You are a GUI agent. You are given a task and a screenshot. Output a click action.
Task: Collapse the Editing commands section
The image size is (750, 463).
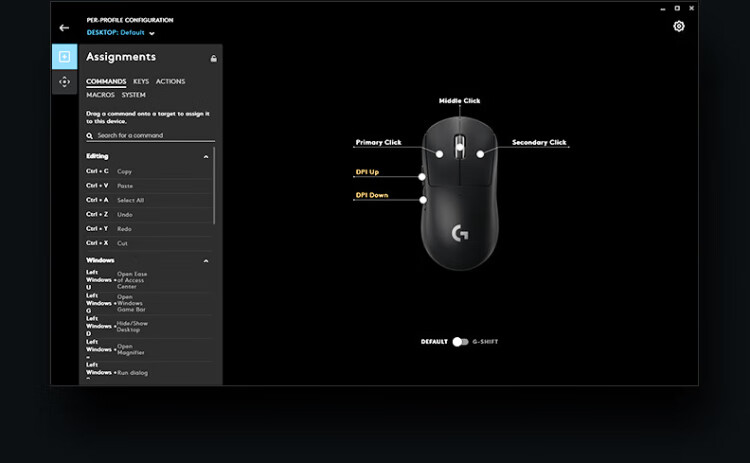coord(206,157)
